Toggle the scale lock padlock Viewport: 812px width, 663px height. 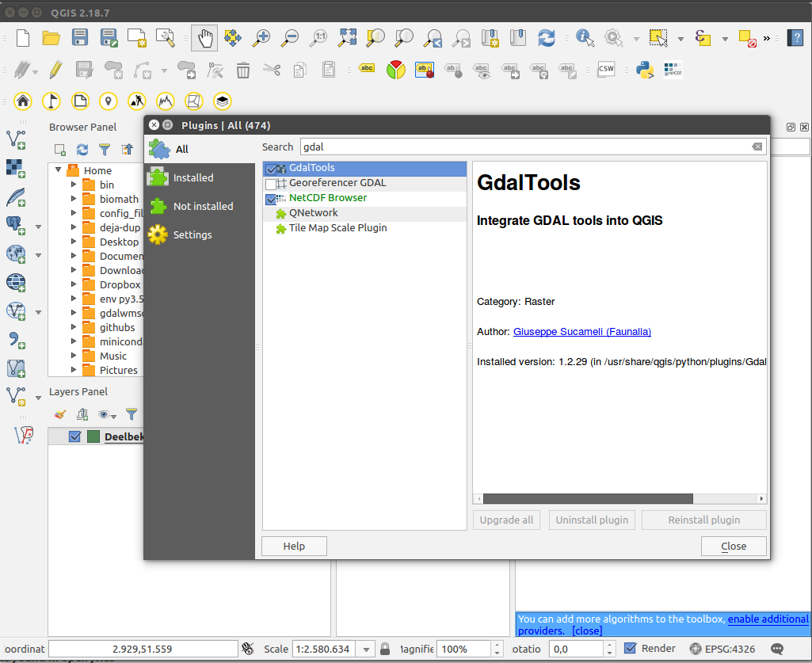pos(385,649)
